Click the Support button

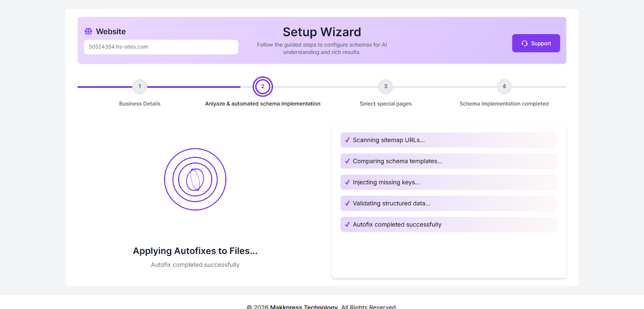[x=536, y=43]
